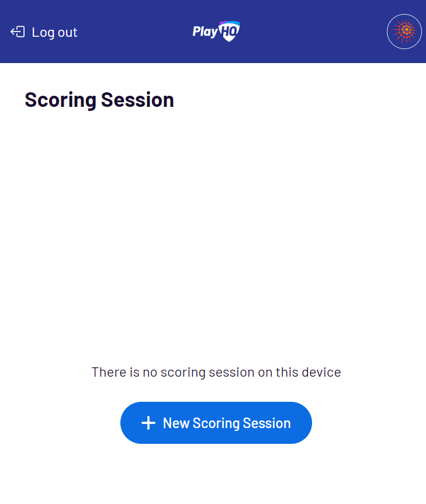This screenshot has height=504, width=426.
Task: Select the exit-door icon beside Log out
Action: (18, 32)
